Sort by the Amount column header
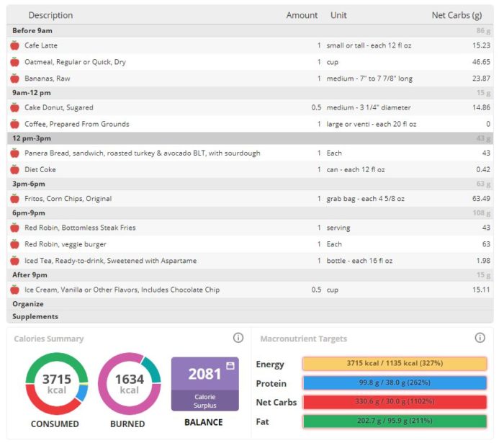This screenshot has height=443, width=504. coord(302,15)
